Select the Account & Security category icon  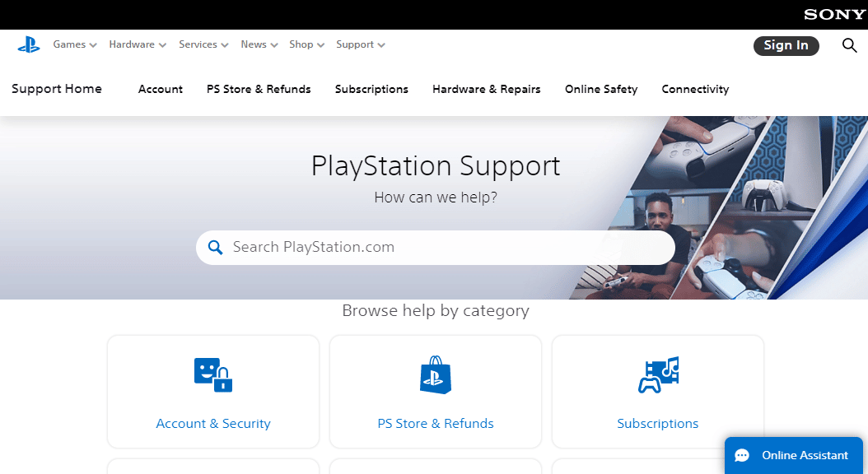[x=212, y=375]
